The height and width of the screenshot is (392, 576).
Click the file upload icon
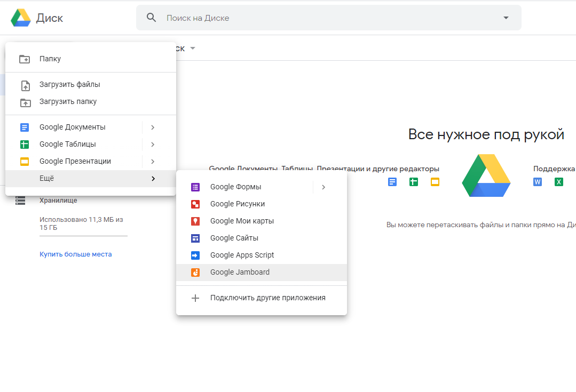tap(25, 85)
